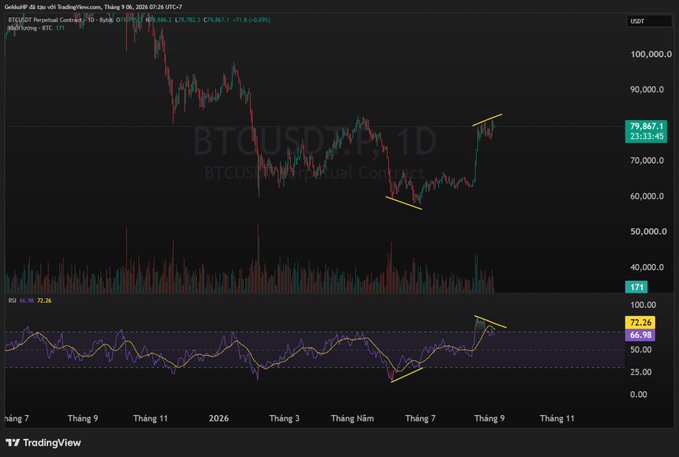Click the 0.00 level on the RSI axis
This screenshot has width=679, height=457.
(x=639, y=395)
